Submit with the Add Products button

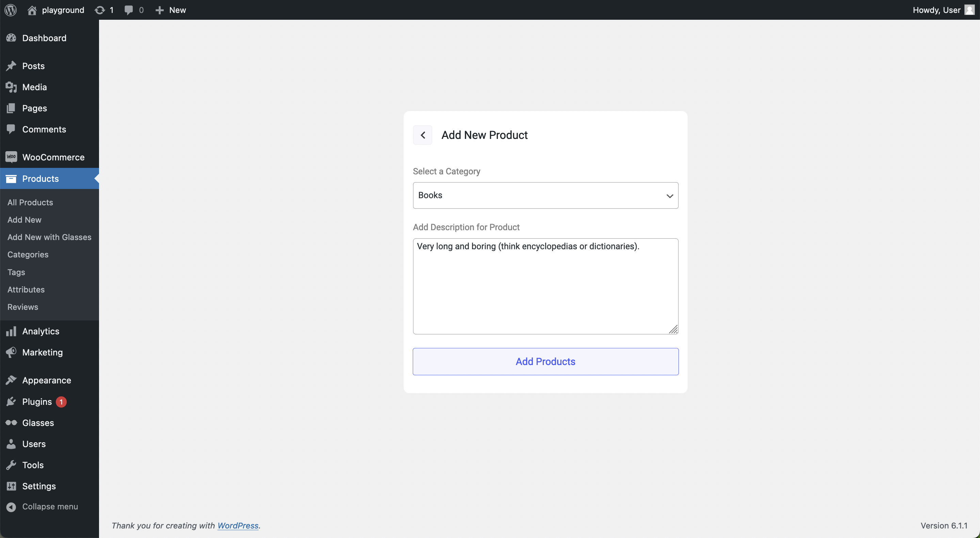tap(545, 361)
